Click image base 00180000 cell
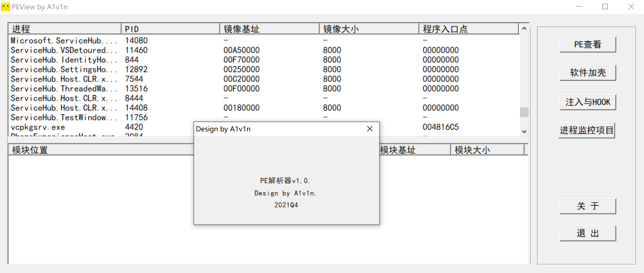Viewport: 644px width, 273px height. coord(241,108)
